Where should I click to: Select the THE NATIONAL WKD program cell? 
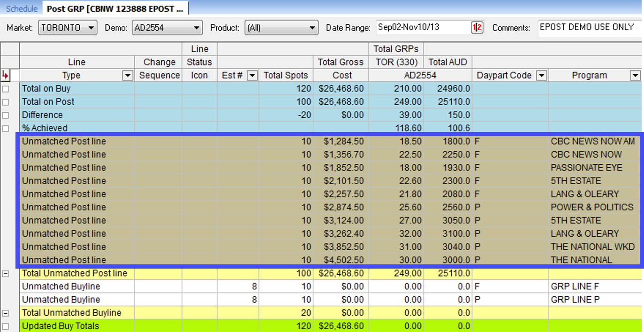594,247
